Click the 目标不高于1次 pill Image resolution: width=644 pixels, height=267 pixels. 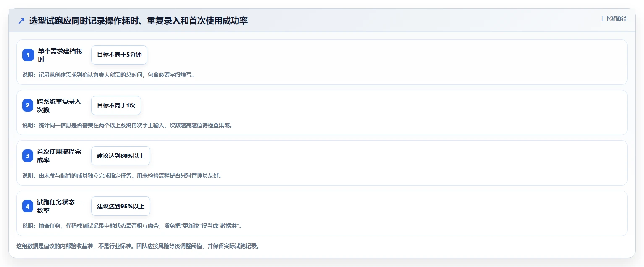coord(116,105)
